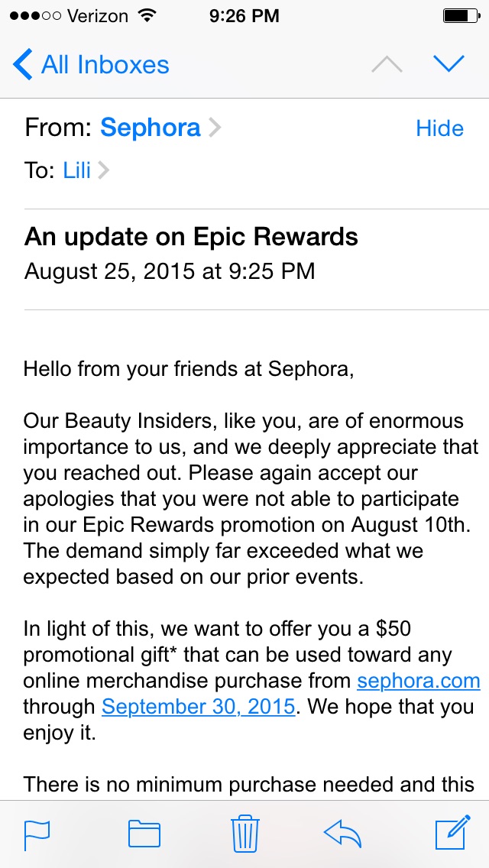Tap the battery indicator in status bar

pos(461,16)
